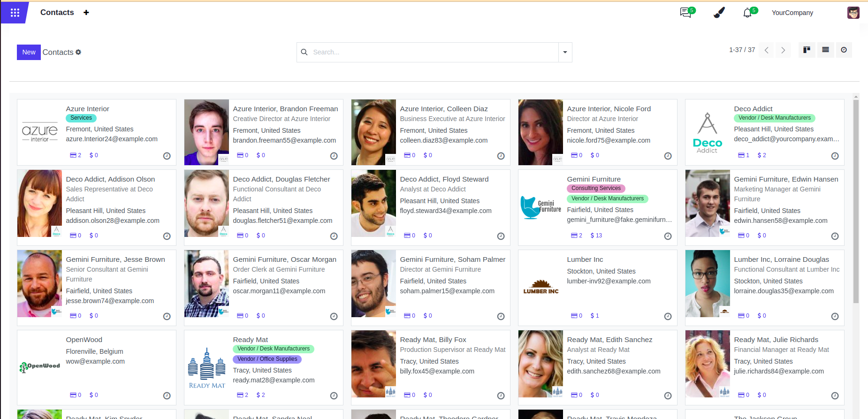Click activity clock on Douglas Fletcher card
Image resolution: width=868 pixels, height=419 pixels.
tap(334, 236)
